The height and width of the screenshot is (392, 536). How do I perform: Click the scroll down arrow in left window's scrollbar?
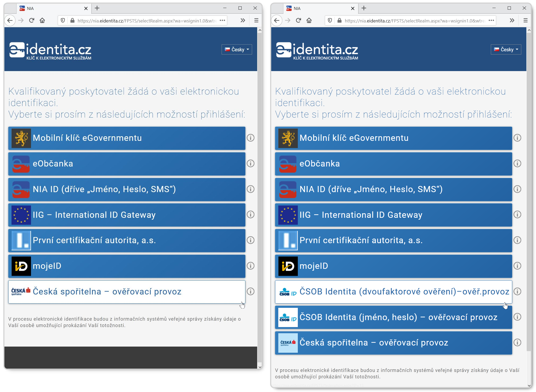click(x=260, y=367)
